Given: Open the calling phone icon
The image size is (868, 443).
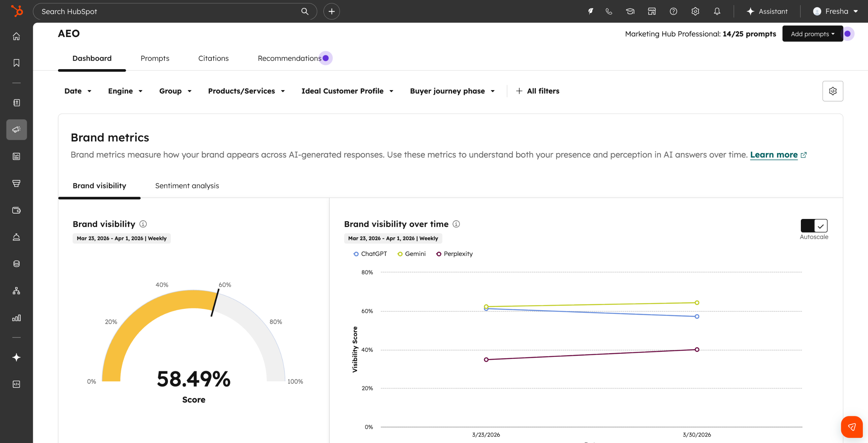Looking at the screenshot, I should point(609,12).
